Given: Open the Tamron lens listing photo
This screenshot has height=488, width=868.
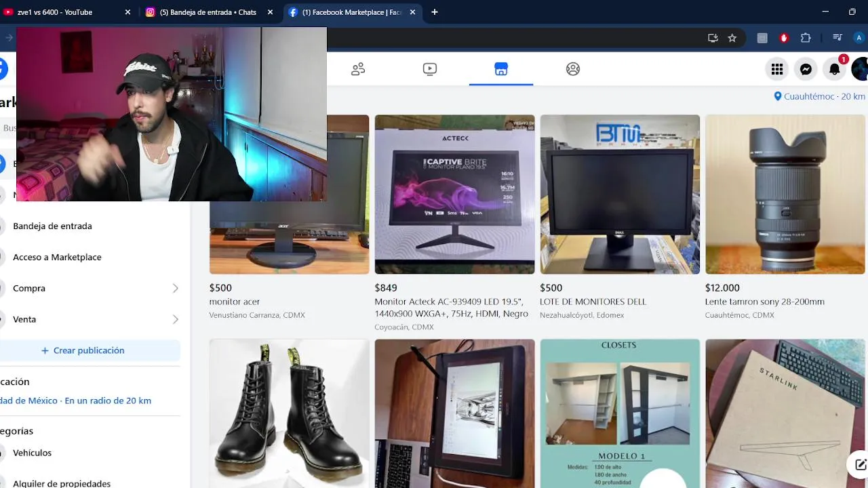Looking at the screenshot, I should click(785, 195).
